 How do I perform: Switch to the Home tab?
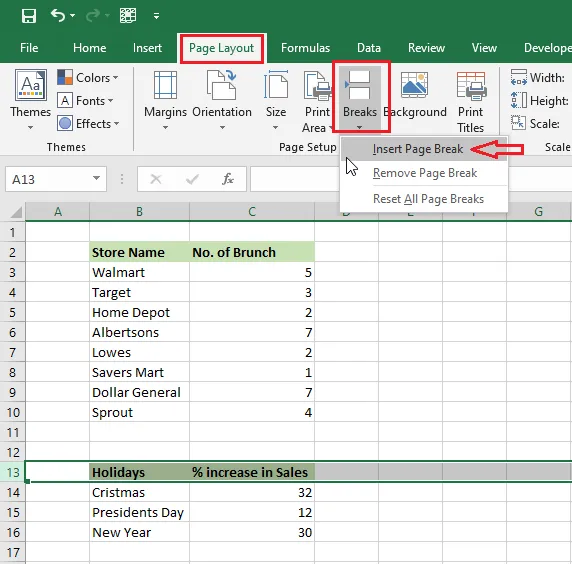pos(89,48)
